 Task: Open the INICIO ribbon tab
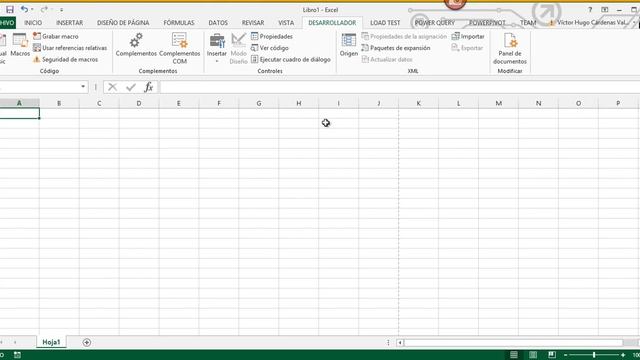pos(33,23)
